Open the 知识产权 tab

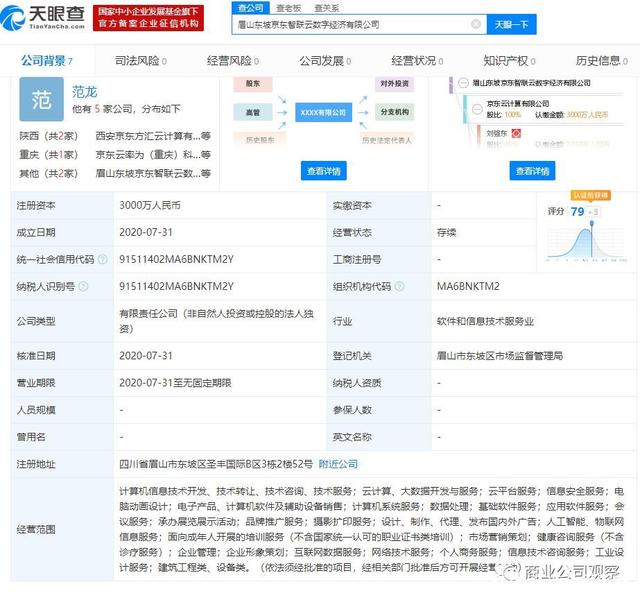pyautogui.click(x=509, y=61)
